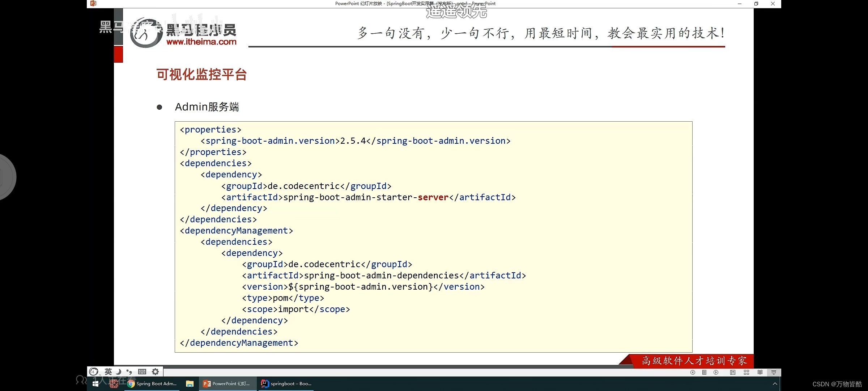The image size is (868, 391).
Task: Switch to the PowerPoint taskbar window
Action: [227, 384]
